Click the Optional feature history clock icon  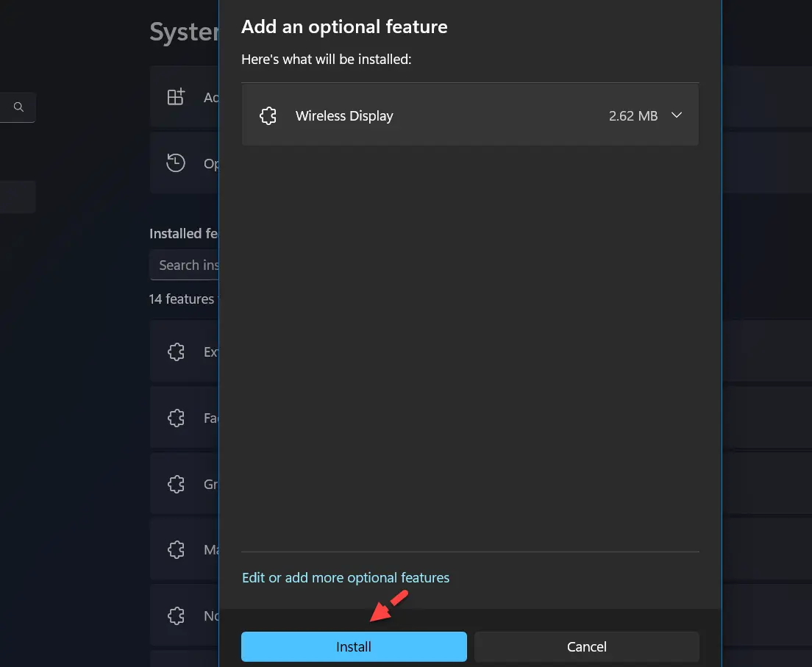pyautogui.click(x=176, y=163)
